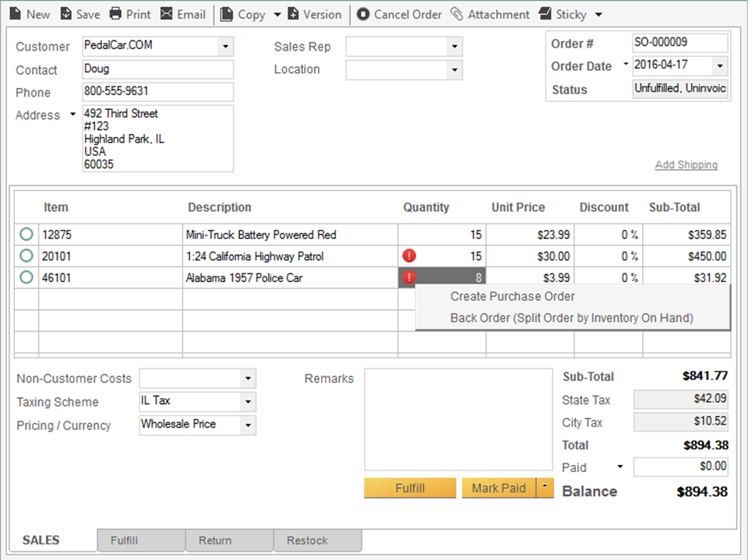The height and width of the screenshot is (560, 748).
Task: Open the Non-Customer Costs dropdown
Action: 248,379
